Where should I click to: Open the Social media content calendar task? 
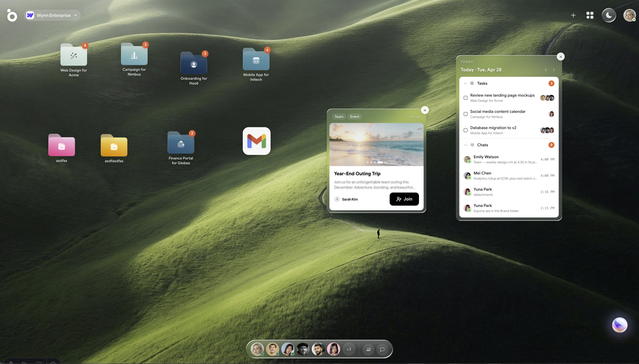click(x=509, y=114)
